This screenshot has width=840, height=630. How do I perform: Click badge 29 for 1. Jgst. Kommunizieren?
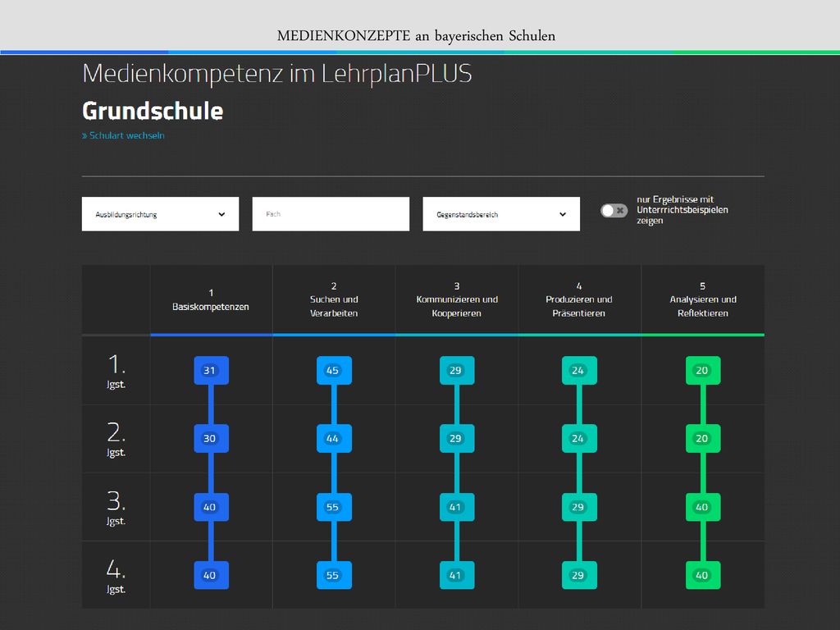click(x=457, y=370)
